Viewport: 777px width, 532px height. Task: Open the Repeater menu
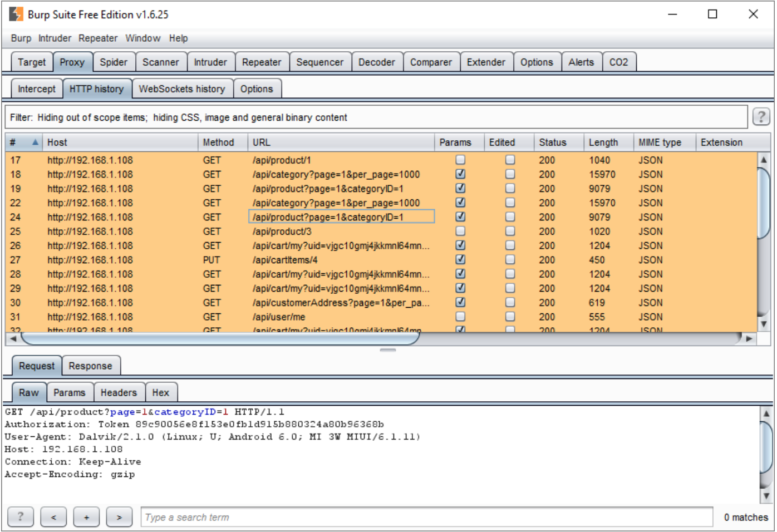pyautogui.click(x=98, y=38)
